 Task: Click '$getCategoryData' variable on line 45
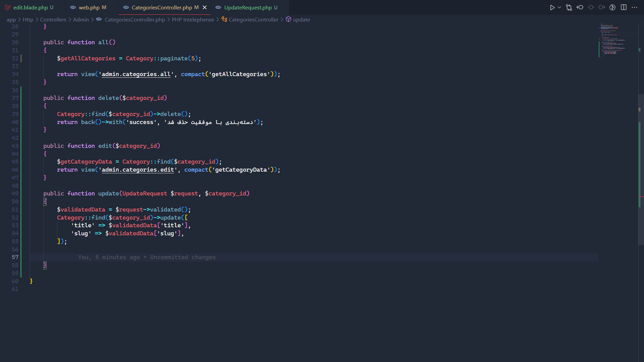click(85, 162)
